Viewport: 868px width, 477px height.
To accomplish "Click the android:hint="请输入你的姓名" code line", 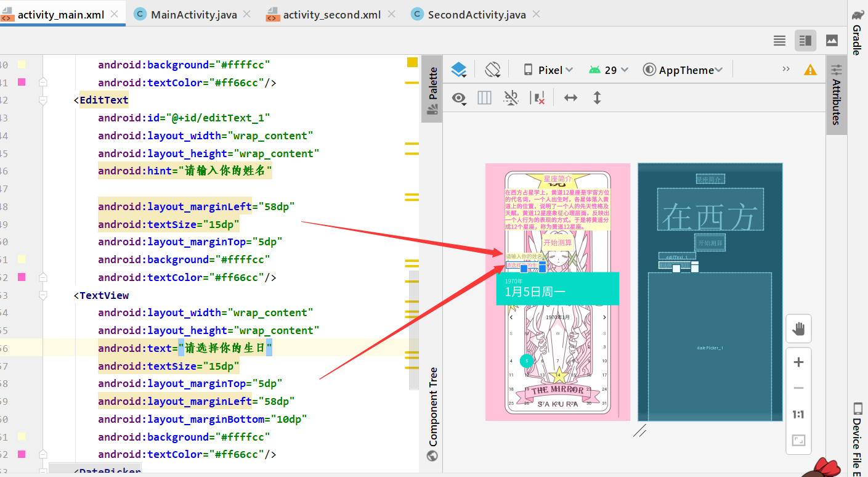I will click(185, 171).
